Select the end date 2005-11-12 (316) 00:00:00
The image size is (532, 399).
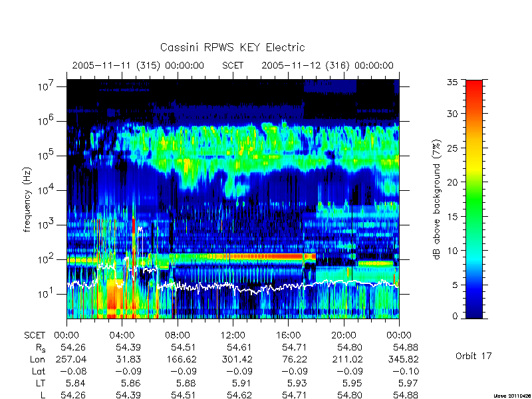coord(327,65)
